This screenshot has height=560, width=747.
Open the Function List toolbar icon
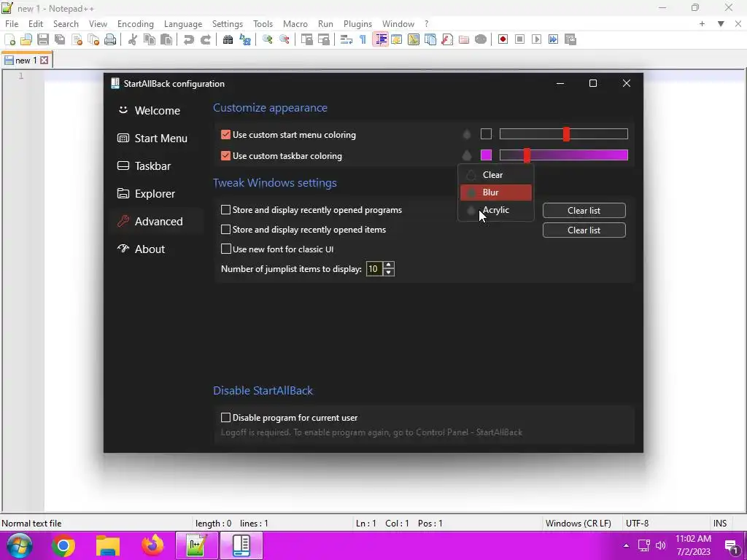(447, 39)
